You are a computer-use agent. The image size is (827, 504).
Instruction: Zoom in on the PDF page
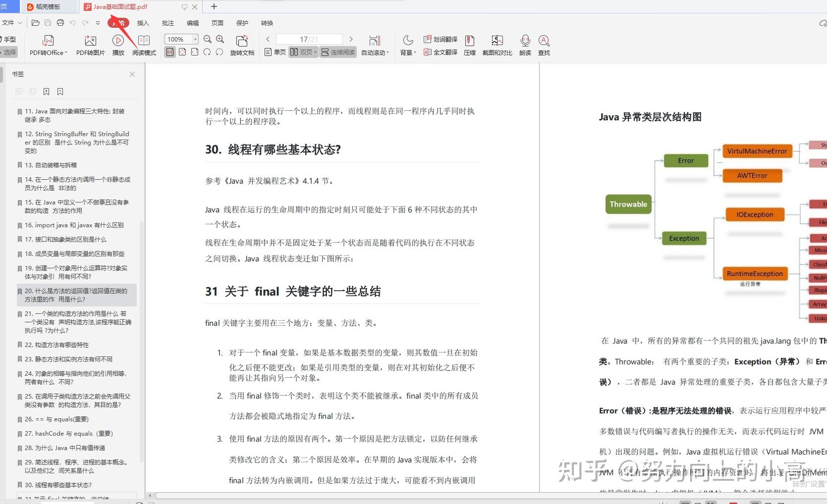pyautogui.click(x=220, y=39)
